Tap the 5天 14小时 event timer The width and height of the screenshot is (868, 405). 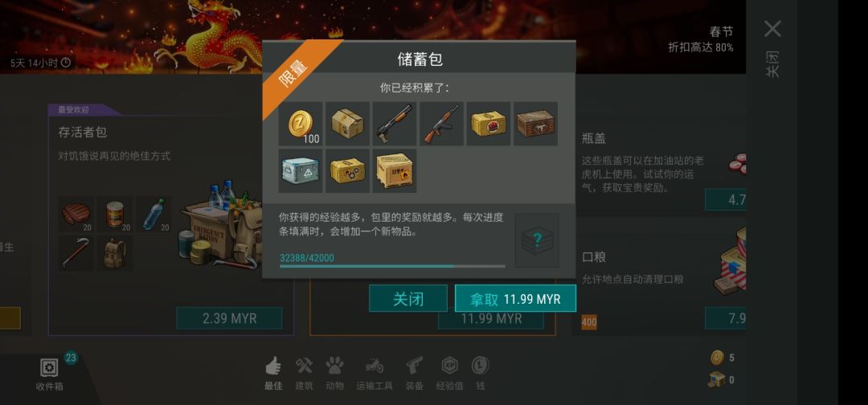[40, 63]
